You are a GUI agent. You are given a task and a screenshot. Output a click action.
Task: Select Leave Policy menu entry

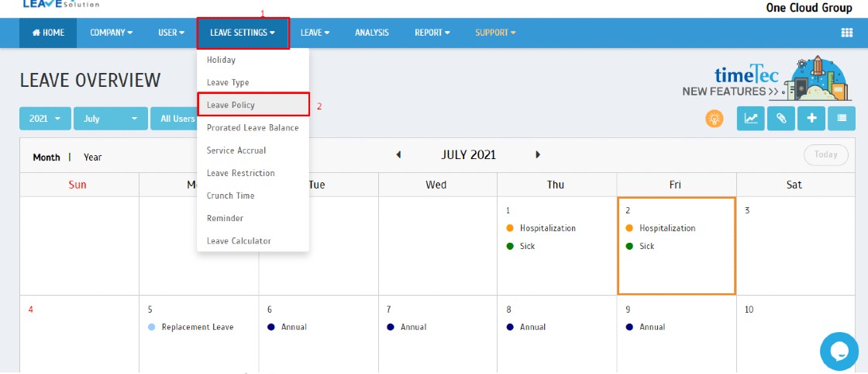click(x=253, y=105)
